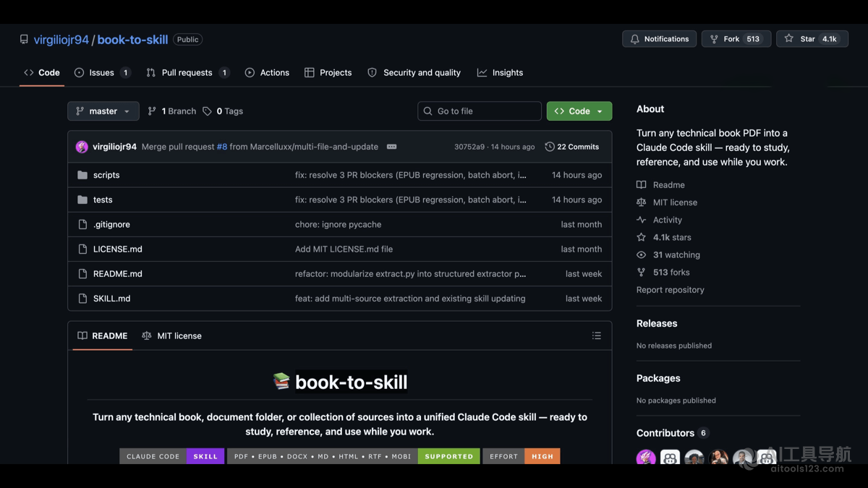Viewport: 868px width, 488px height.
Task: Click the .gitignore file icon
Action: 82,224
